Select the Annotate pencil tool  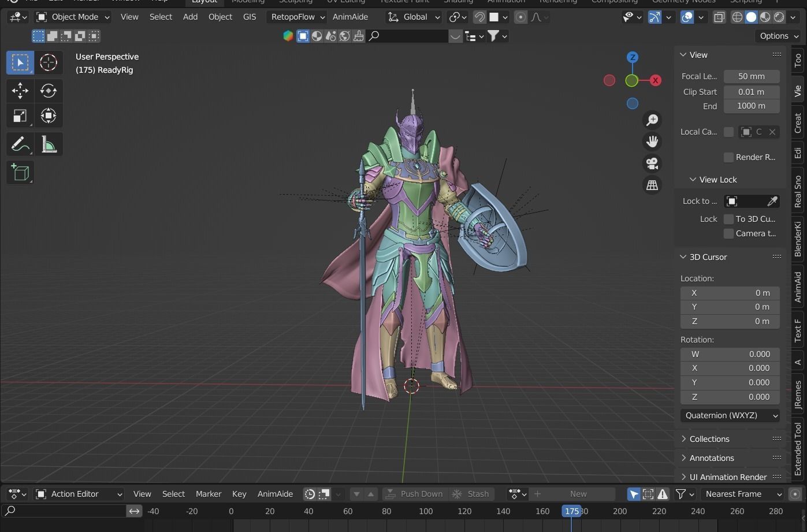20,144
